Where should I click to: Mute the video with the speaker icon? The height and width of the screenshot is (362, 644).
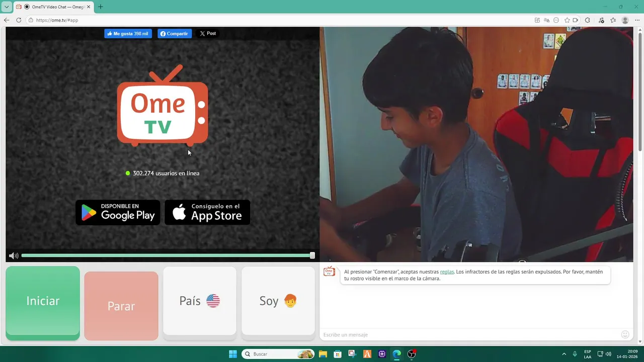tap(14, 256)
